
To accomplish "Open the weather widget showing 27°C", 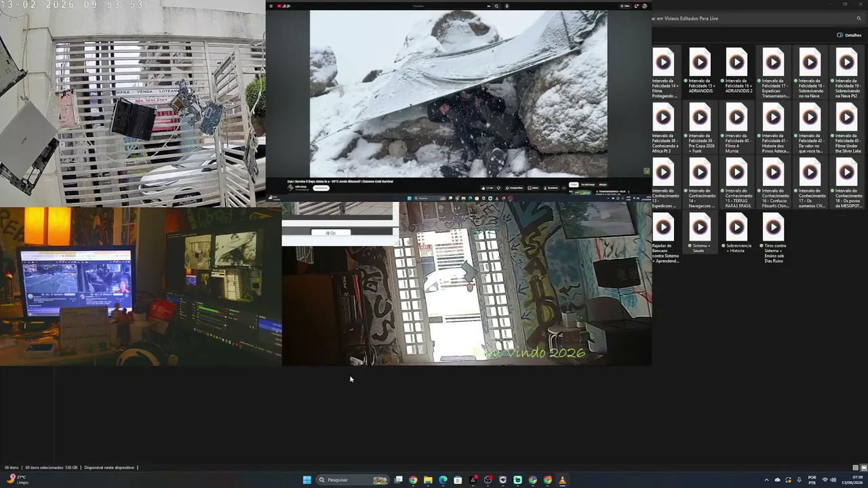I will [18, 480].
